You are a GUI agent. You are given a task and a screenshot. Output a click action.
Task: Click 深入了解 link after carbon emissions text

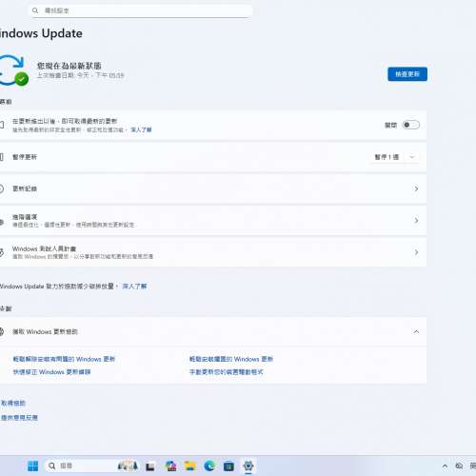[x=134, y=287]
